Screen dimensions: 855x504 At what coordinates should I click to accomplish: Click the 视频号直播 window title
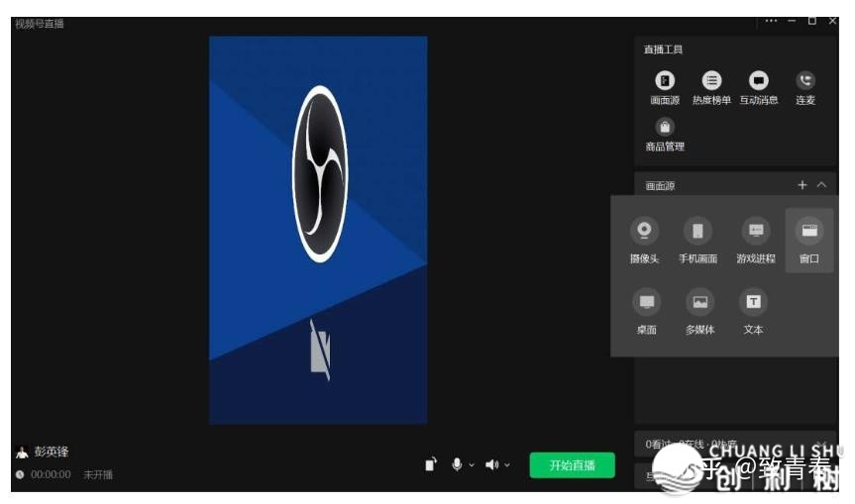tap(40, 24)
